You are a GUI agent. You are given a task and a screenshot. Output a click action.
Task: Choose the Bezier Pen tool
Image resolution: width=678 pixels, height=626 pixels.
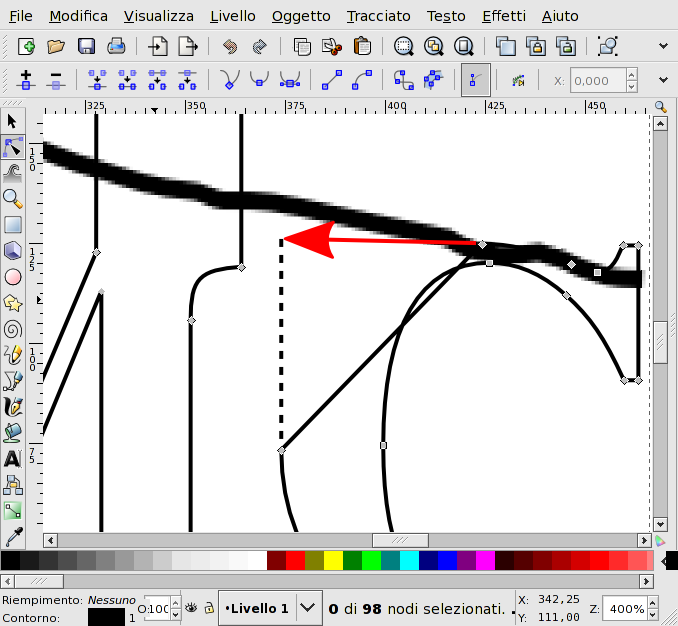[x=13, y=381]
